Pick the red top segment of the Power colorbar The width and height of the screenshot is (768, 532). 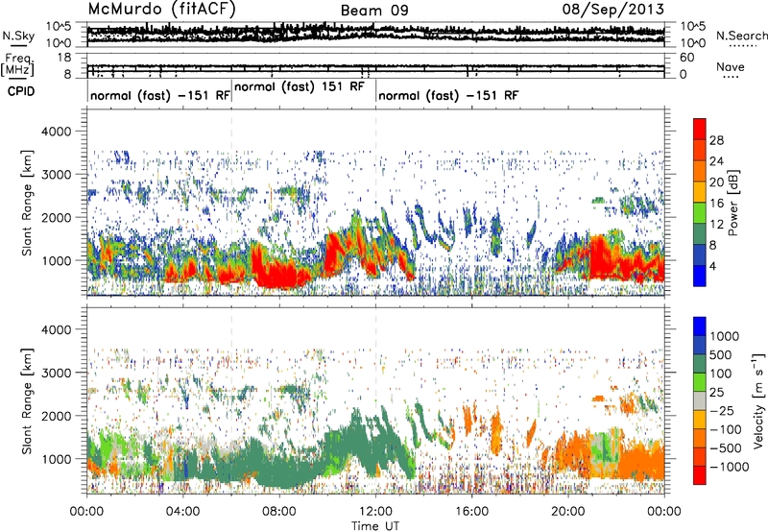pos(700,128)
